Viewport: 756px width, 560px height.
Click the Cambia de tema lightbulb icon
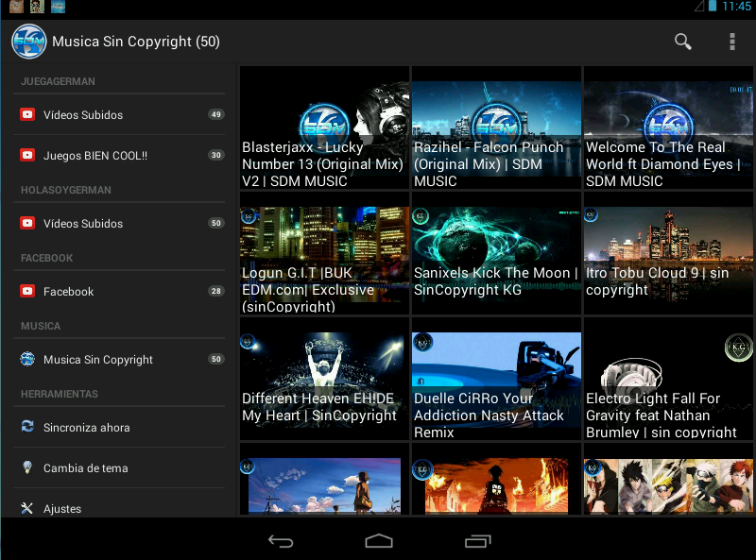[x=27, y=467]
